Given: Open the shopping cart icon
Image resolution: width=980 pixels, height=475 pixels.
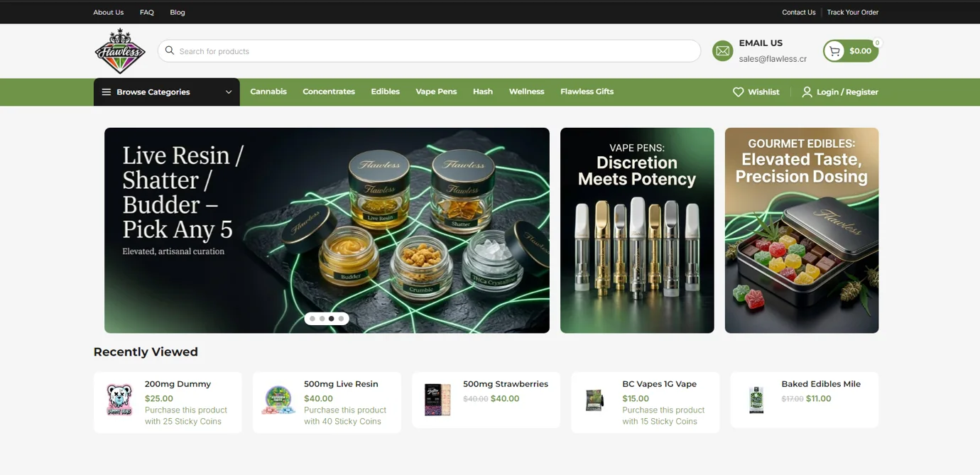Looking at the screenshot, I should pyautogui.click(x=834, y=51).
